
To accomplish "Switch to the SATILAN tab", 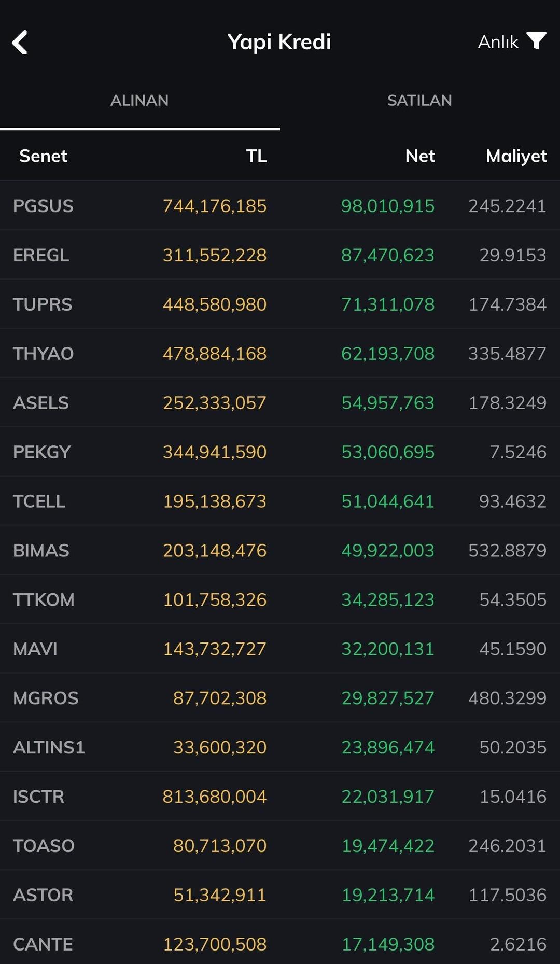I will [x=419, y=100].
